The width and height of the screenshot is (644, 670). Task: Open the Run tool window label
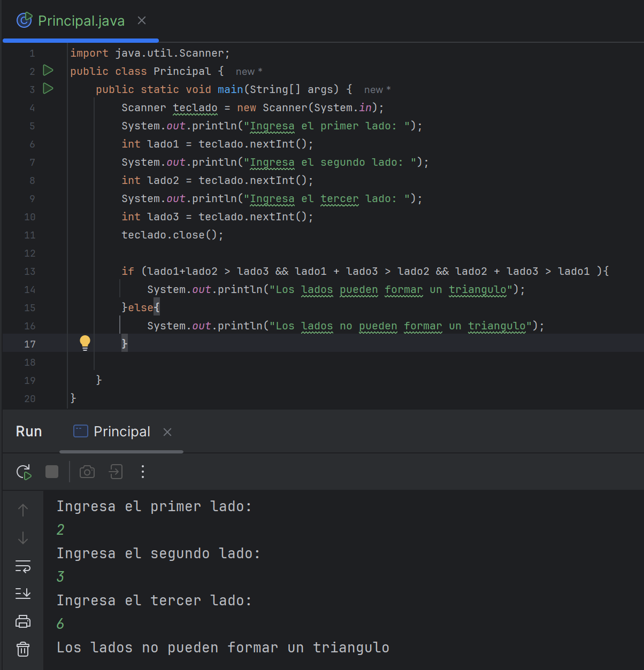[x=29, y=432]
